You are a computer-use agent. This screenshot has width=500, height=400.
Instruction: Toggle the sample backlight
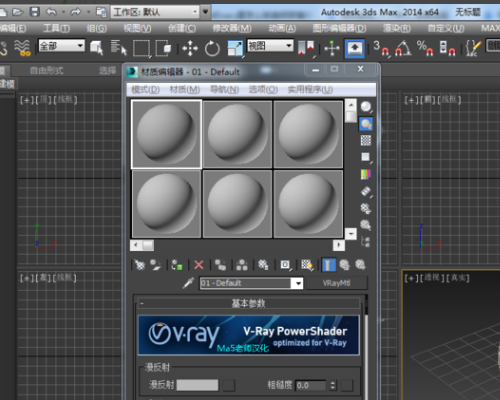coord(366,124)
